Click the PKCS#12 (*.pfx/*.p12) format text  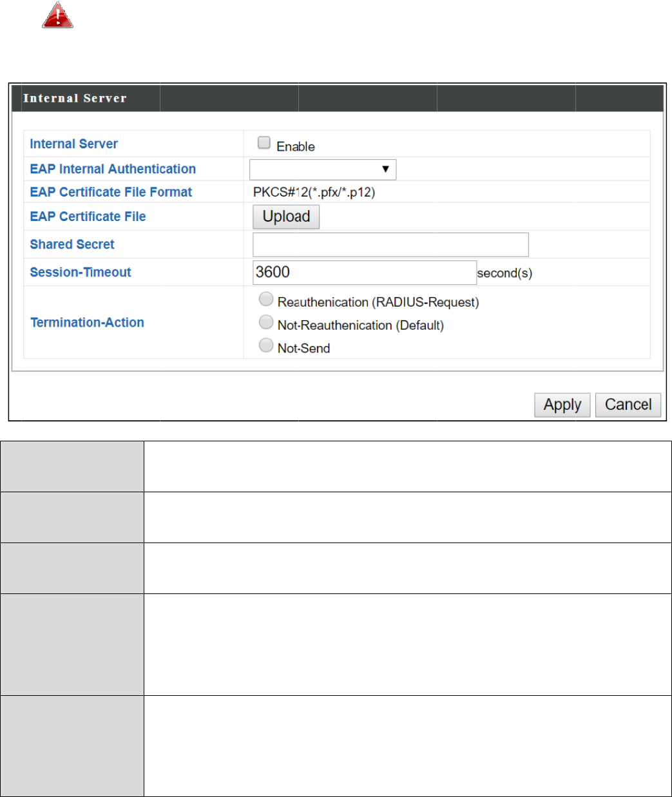314,192
